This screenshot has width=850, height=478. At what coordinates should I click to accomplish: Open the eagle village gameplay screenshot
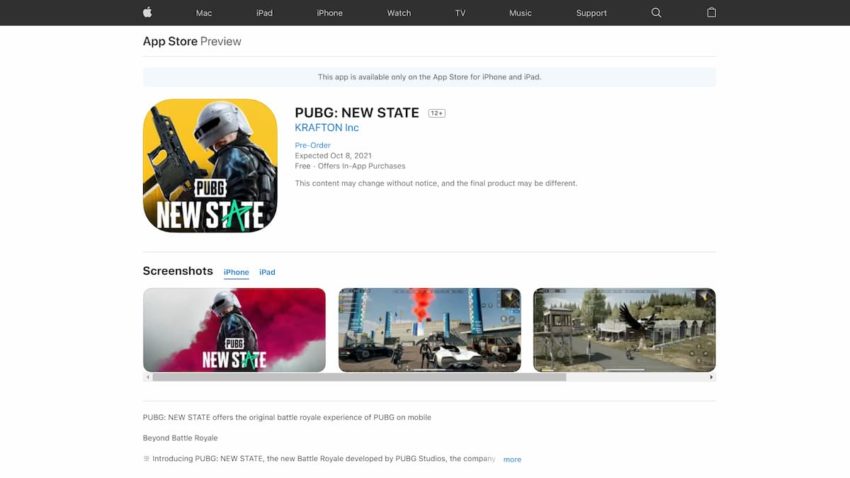[624, 330]
